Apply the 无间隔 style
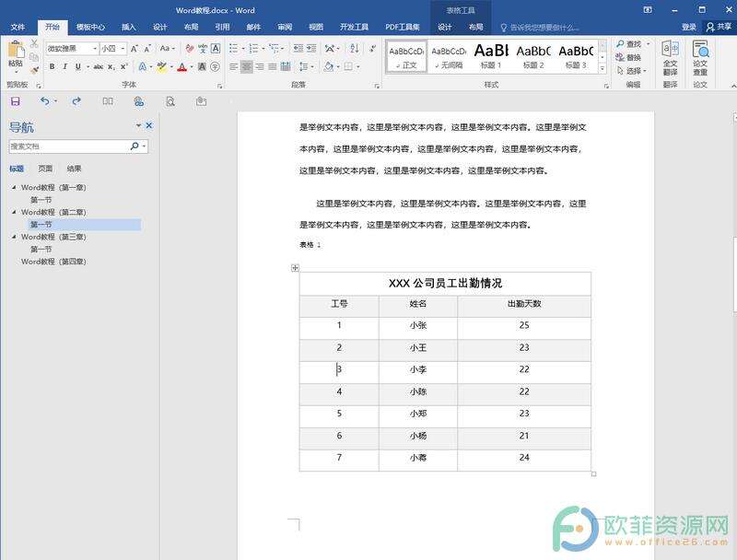 [449, 56]
